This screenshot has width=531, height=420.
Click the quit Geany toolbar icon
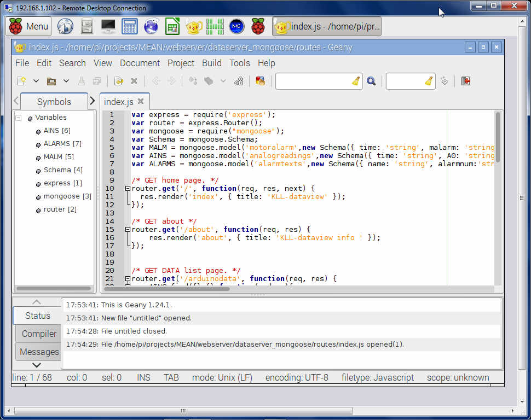pyautogui.click(x=465, y=81)
